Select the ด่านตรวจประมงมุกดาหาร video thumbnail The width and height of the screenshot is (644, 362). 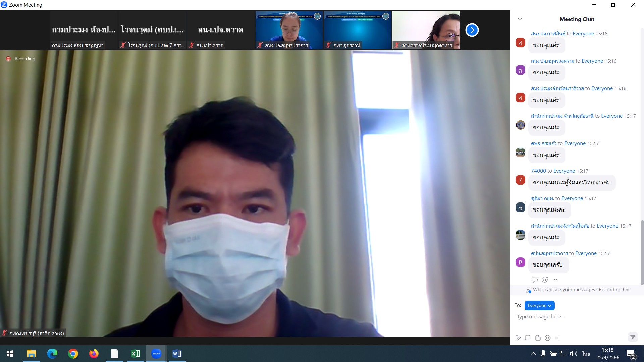426,30
